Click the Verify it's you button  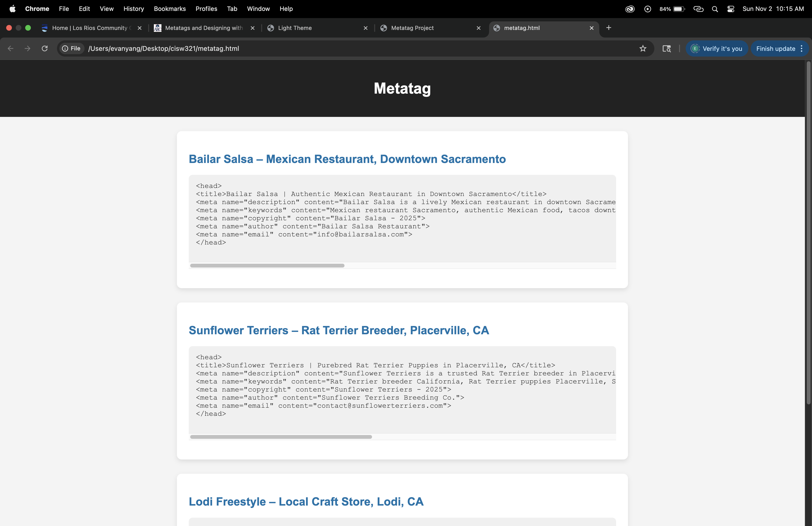click(x=717, y=48)
